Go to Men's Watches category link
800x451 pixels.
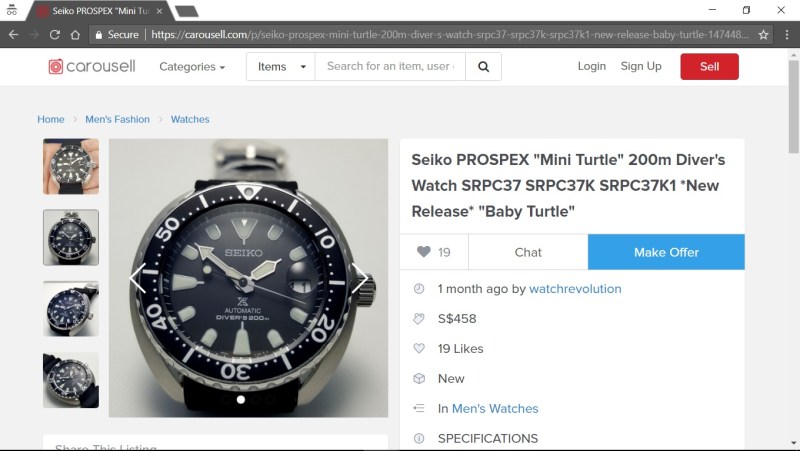pos(495,409)
